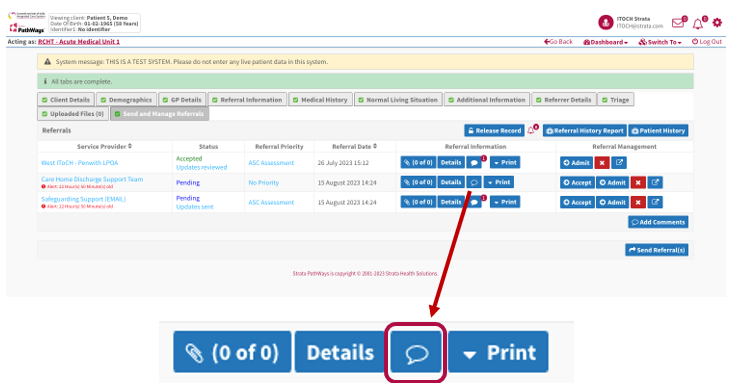Click the Send Referral(s) button

pos(656,250)
